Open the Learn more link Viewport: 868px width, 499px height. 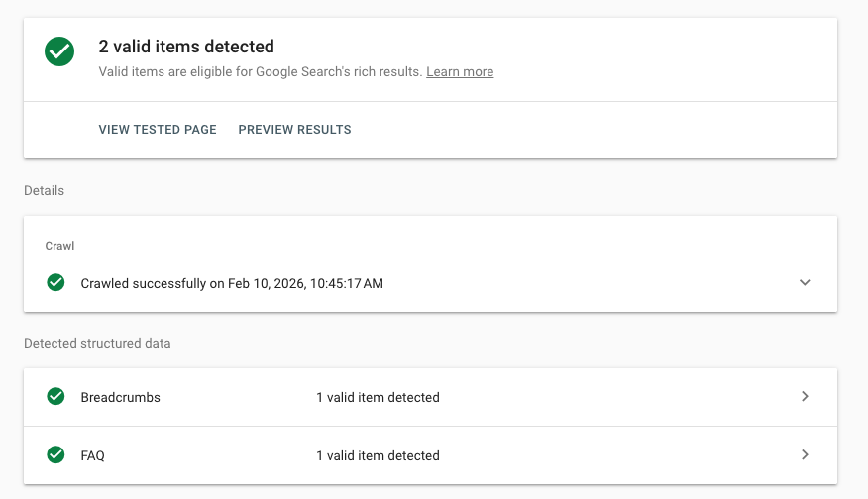pos(460,72)
